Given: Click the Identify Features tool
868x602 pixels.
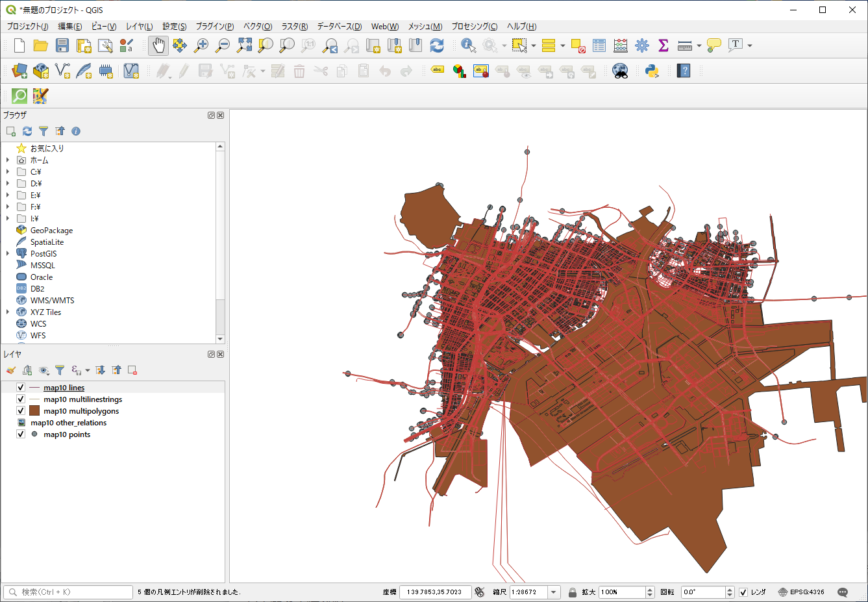Looking at the screenshot, I should click(x=468, y=45).
